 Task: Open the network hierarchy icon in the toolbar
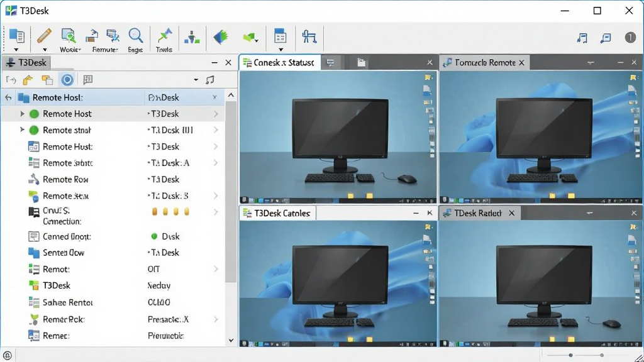click(192, 37)
